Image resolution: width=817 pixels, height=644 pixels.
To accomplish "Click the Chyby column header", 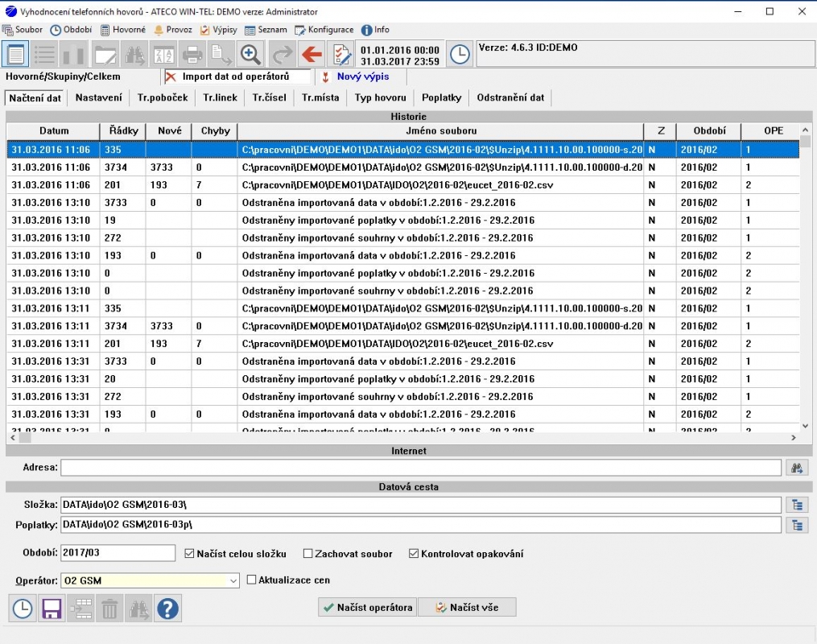I will pyautogui.click(x=215, y=130).
